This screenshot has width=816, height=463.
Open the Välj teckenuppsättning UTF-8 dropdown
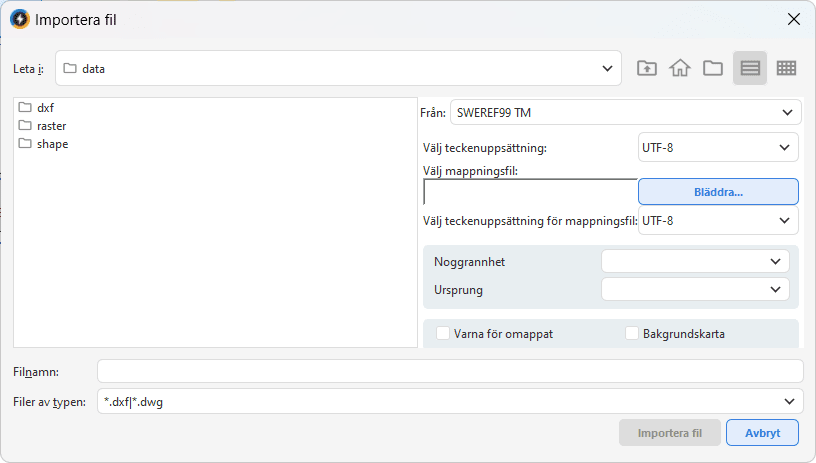pos(718,148)
